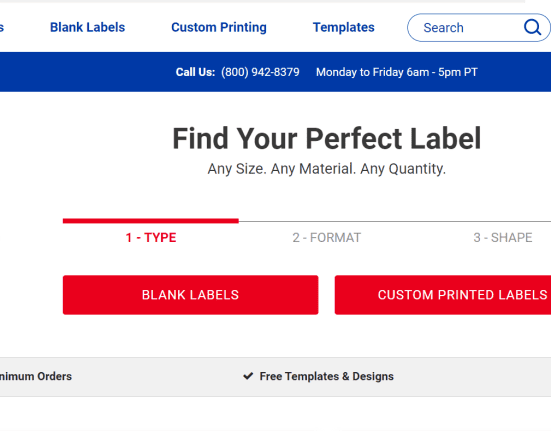Choose the CUSTOM PRINTED LABELS button

(443, 295)
